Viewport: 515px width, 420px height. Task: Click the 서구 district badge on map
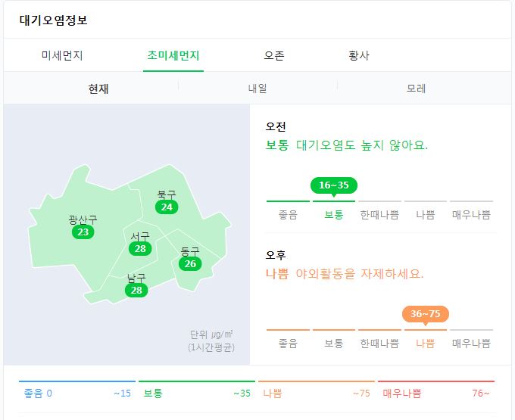click(x=140, y=248)
